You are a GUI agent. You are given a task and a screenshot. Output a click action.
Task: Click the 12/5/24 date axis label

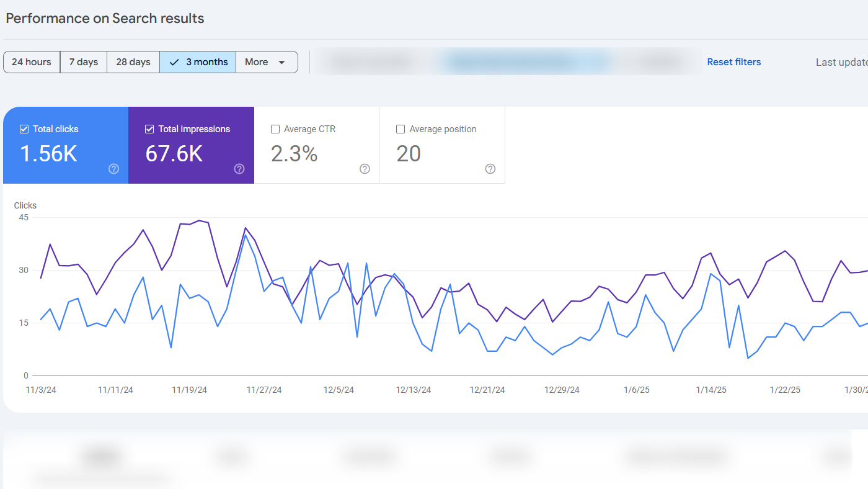pos(339,390)
